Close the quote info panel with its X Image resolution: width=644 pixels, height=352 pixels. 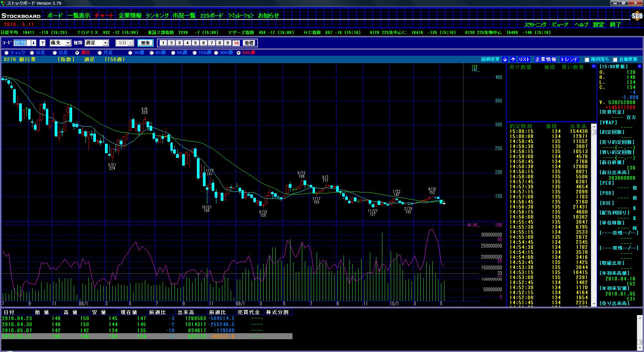click(640, 67)
